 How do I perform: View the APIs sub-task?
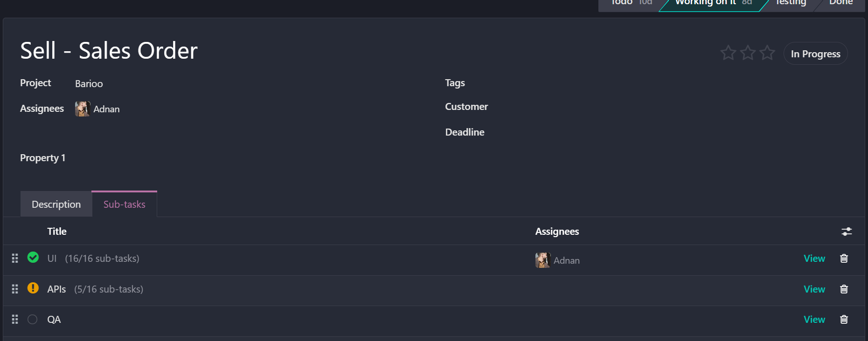pos(814,289)
